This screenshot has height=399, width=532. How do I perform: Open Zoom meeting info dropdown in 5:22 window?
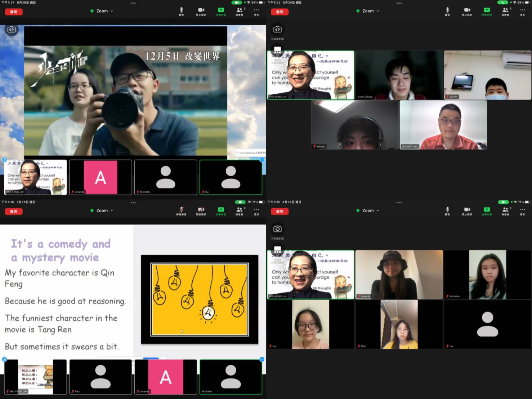368,11
